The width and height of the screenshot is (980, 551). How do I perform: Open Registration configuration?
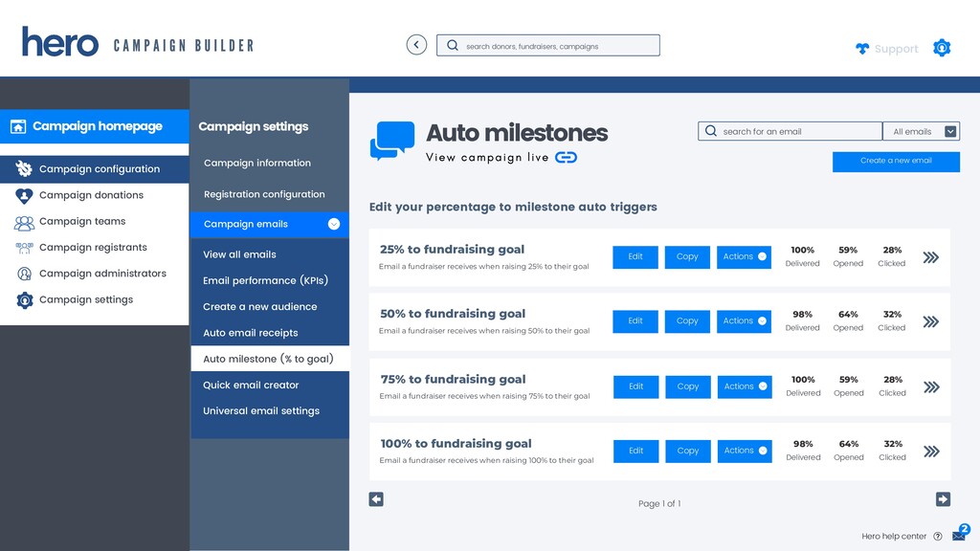264,194
